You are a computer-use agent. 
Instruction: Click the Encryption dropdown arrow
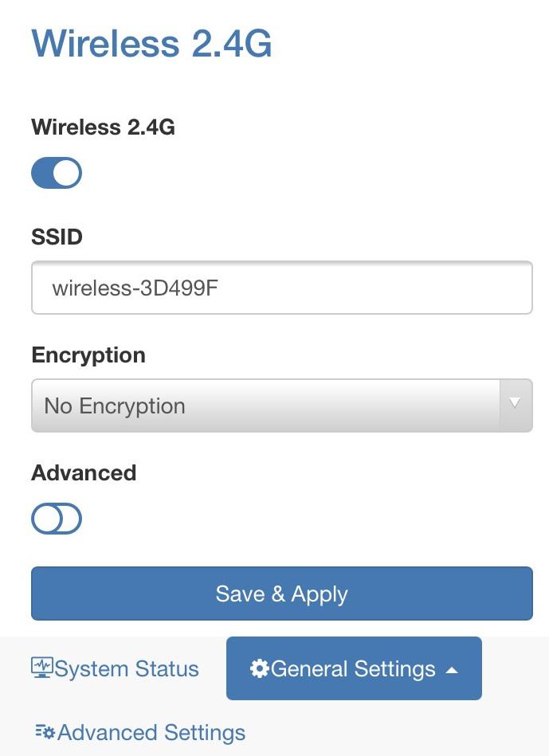click(x=515, y=403)
